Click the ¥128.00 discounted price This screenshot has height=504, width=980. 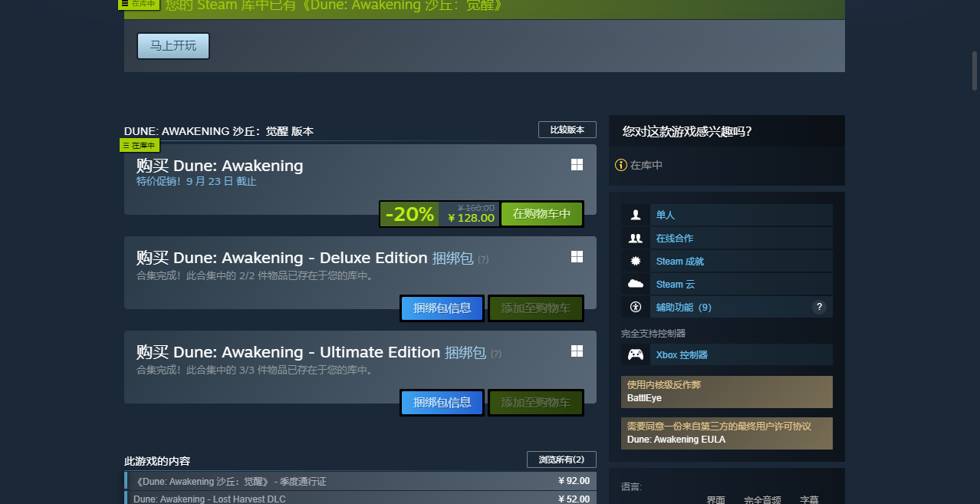click(x=471, y=218)
